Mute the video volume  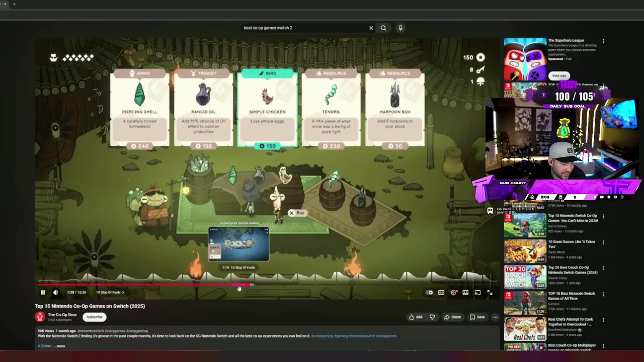(x=56, y=292)
